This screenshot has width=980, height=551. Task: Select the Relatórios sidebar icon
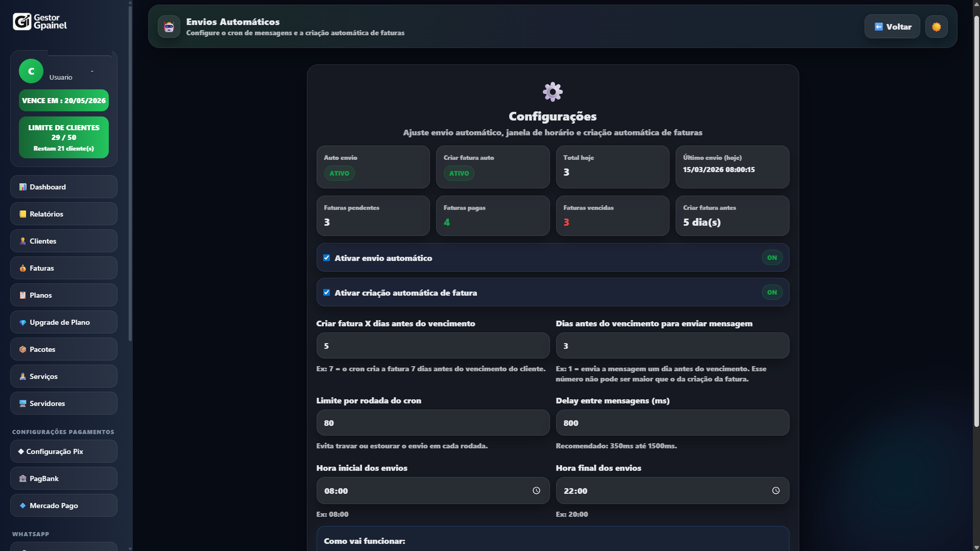(22, 214)
